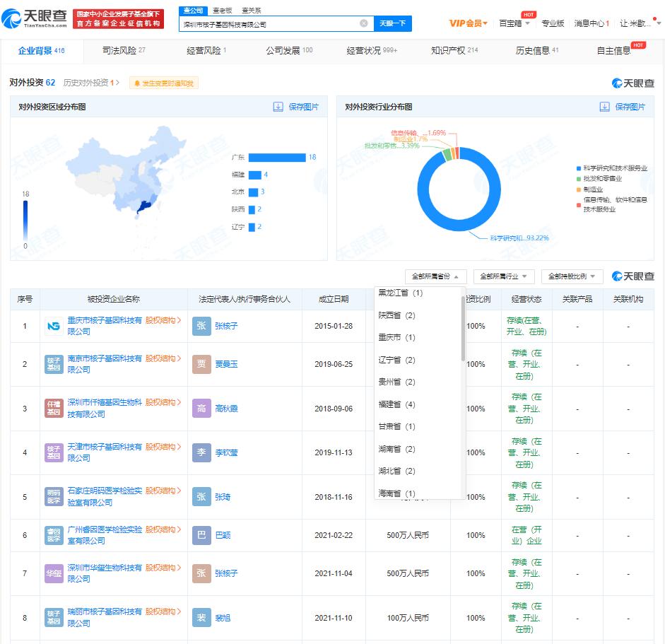665x644 pixels.
Task: Toggle 批发和零售业 legend entry
Action: pyautogui.click(x=599, y=179)
